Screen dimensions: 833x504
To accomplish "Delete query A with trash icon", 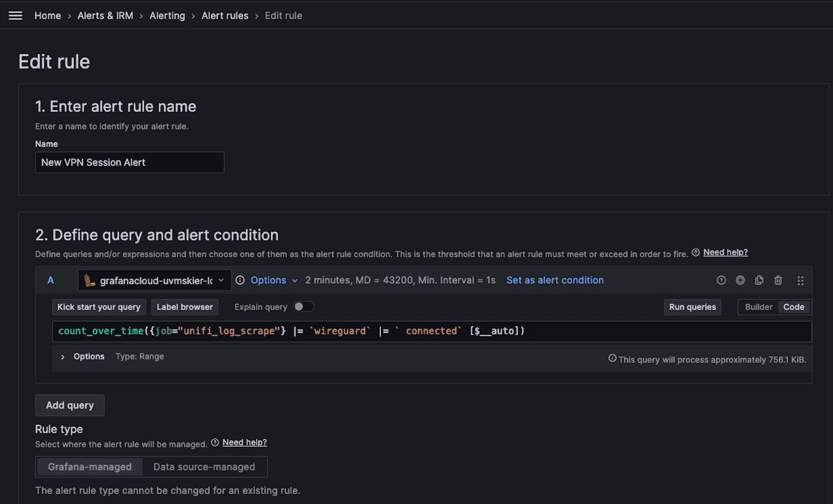I will [778, 280].
